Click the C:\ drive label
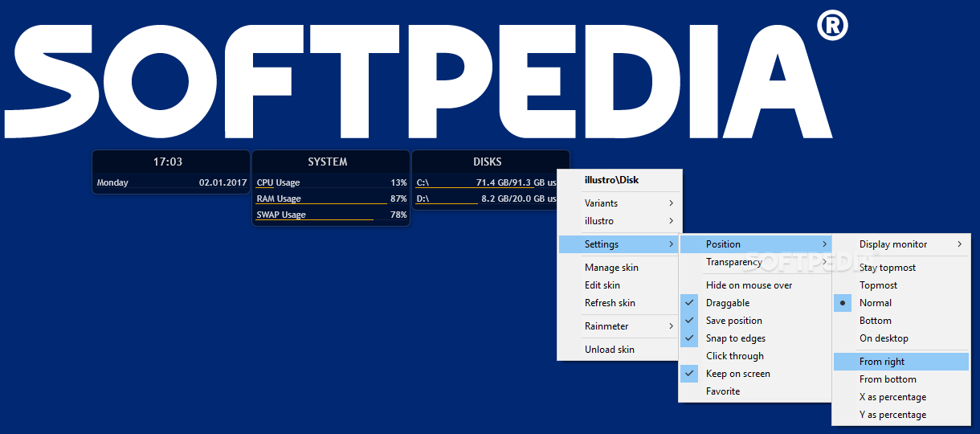980x434 pixels. 423,182
